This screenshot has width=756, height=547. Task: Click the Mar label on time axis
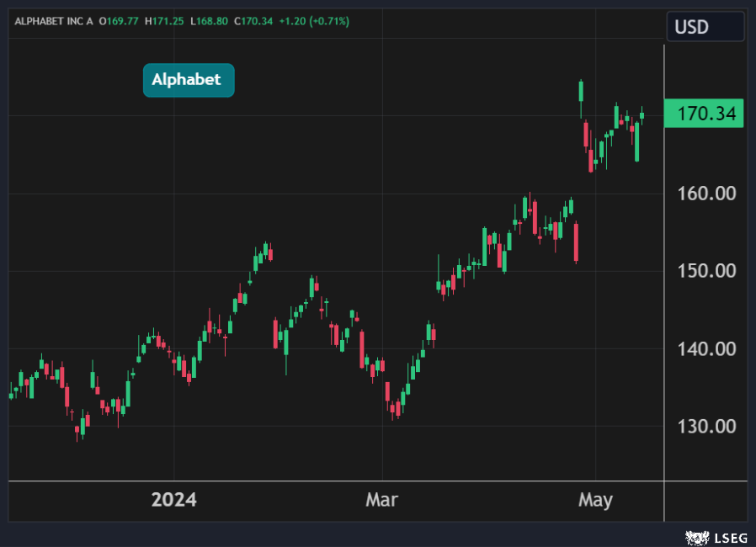382,500
